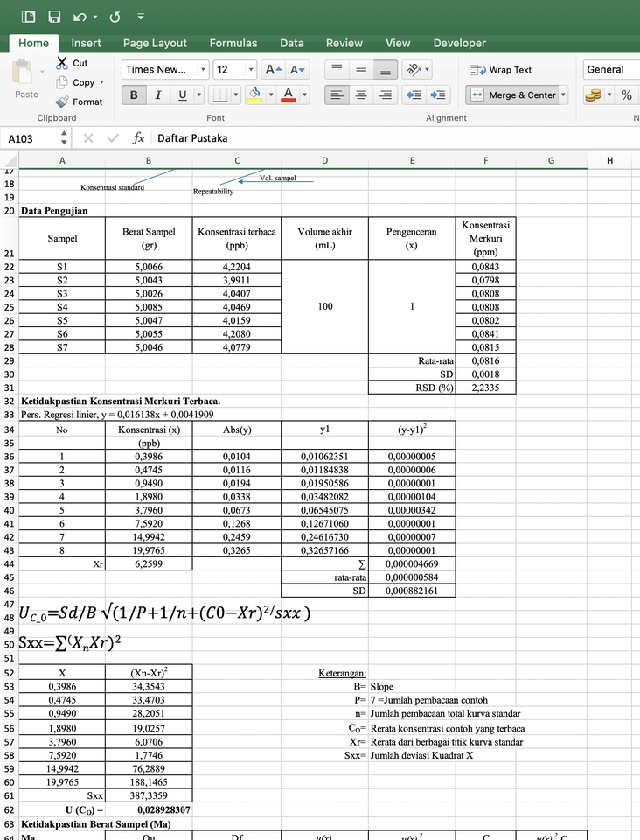The width and height of the screenshot is (640, 840).
Task: Open the font size dropdown
Action: 250,70
